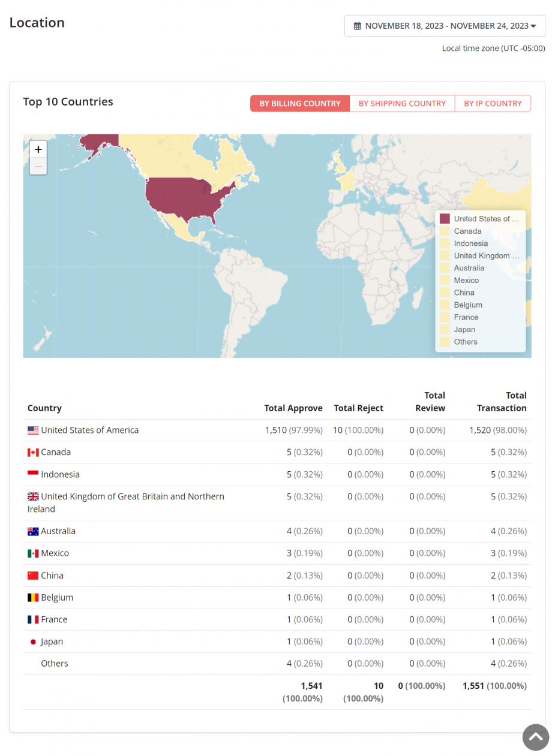This screenshot has width=552, height=756.
Task: Toggle the Indonesia legend entry
Action: click(x=471, y=243)
